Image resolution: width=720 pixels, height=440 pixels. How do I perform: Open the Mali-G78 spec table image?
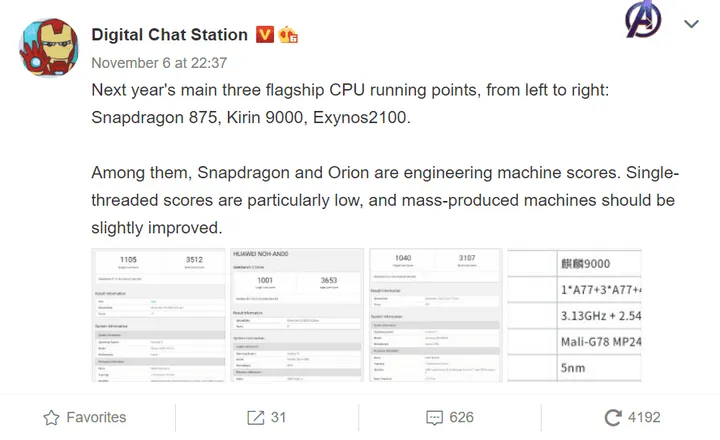[575, 315]
